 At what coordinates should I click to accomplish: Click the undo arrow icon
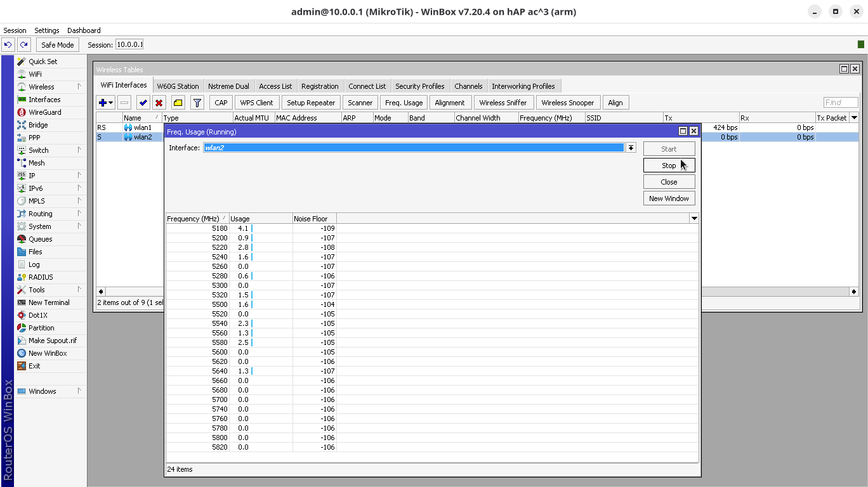(8, 44)
